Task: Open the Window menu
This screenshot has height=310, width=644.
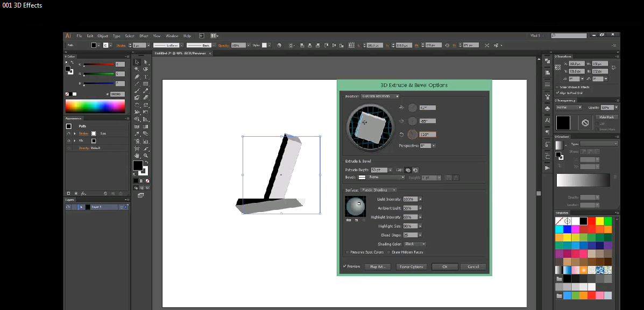Action: pyautogui.click(x=171, y=36)
